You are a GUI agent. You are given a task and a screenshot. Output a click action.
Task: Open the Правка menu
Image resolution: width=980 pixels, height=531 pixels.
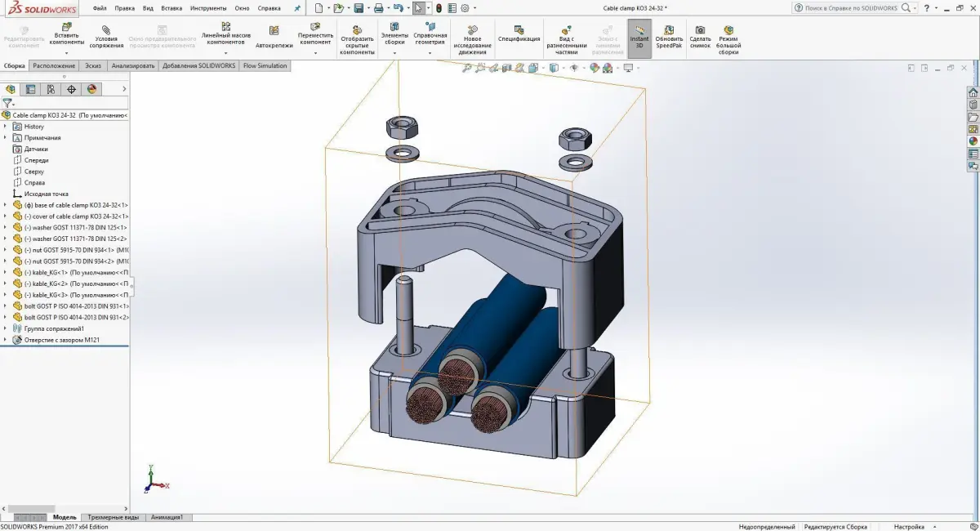[x=125, y=8]
